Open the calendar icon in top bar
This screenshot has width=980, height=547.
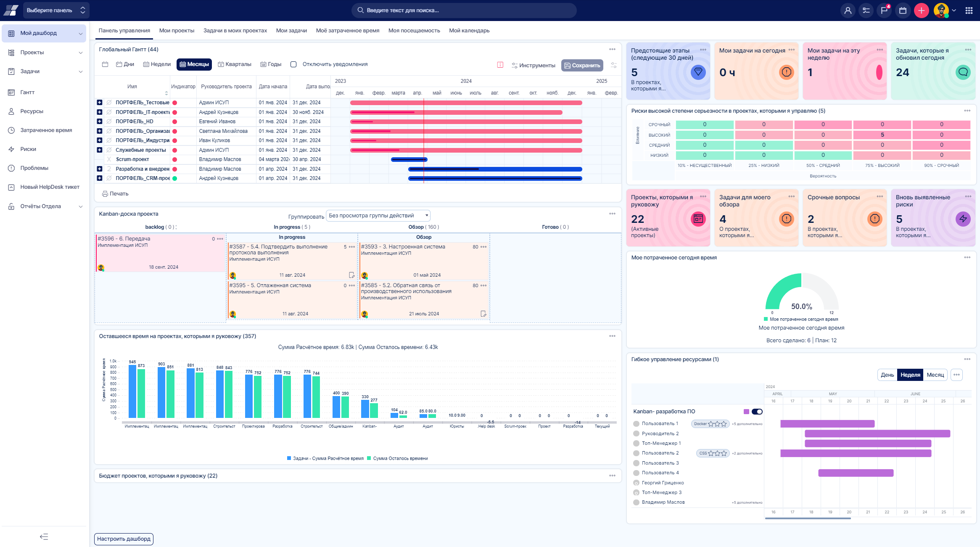903,11
